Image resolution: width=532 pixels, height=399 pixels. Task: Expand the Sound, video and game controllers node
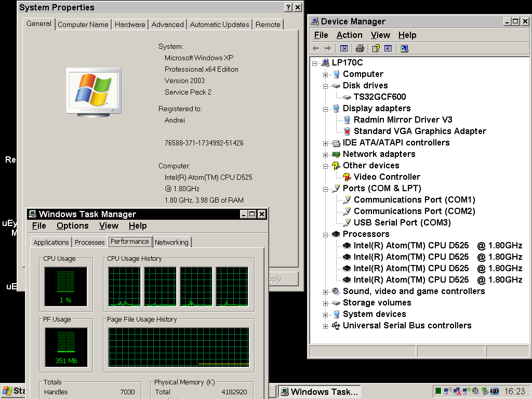click(326, 291)
